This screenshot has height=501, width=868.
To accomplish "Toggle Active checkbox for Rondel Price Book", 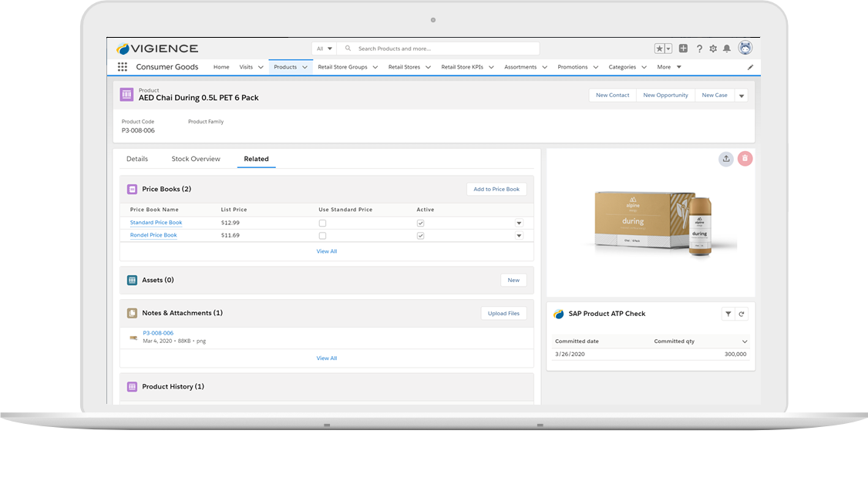I will 421,236.
